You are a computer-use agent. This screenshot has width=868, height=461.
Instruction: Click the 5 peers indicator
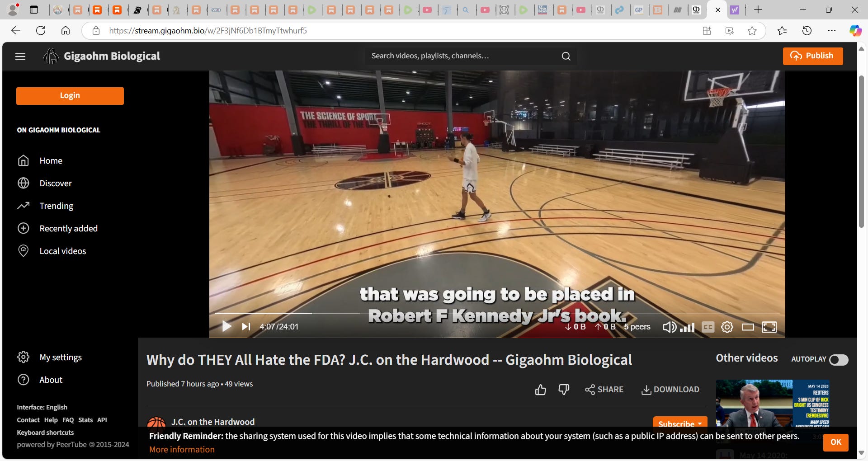[x=637, y=327]
